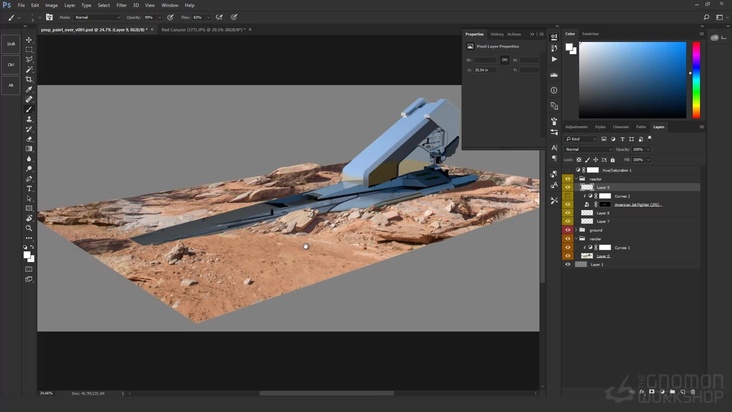The width and height of the screenshot is (732, 412).
Task: Select the Rectangular Marquee tool
Action: coord(29,49)
